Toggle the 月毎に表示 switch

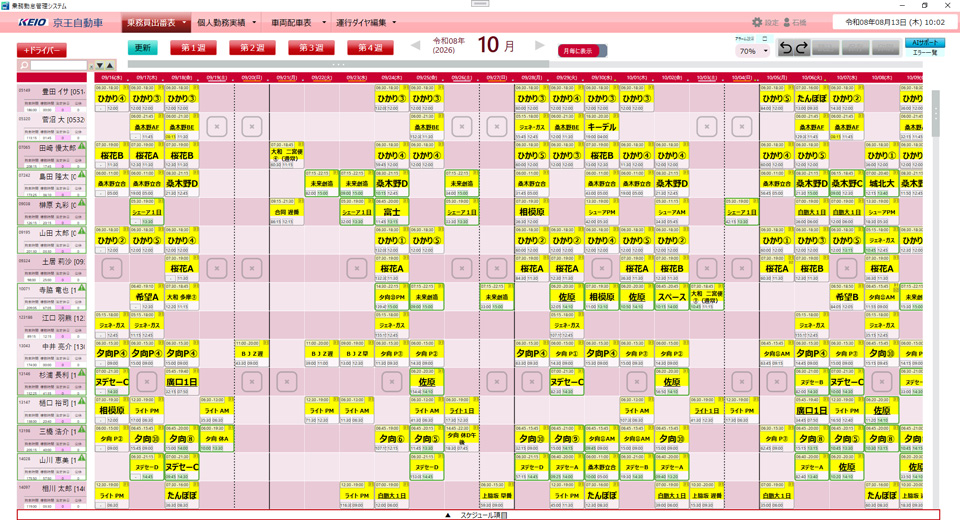pyautogui.click(x=582, y=51)
